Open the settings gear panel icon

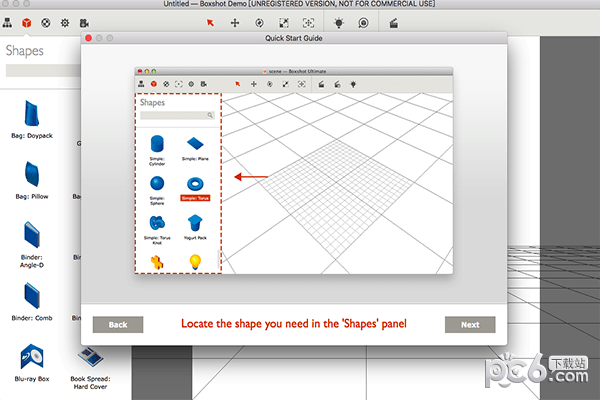[65, 23]
